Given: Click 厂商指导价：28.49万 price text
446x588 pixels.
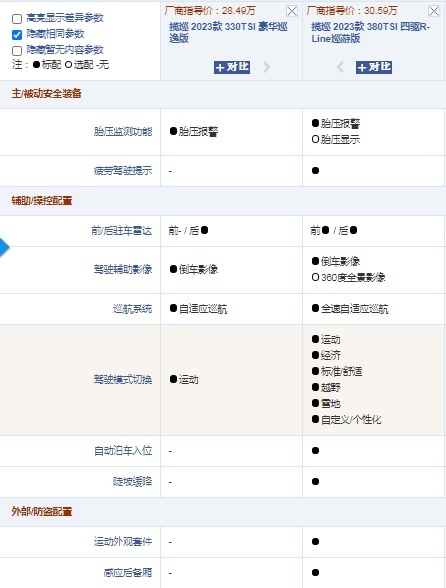Looking at the screenshot, I should click(210, 10).
